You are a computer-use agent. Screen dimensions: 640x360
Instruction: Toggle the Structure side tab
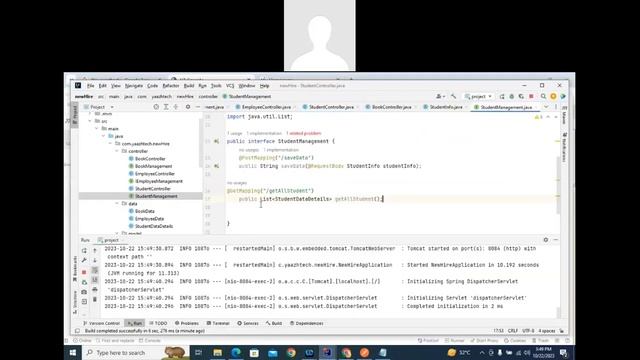(75, 302)
